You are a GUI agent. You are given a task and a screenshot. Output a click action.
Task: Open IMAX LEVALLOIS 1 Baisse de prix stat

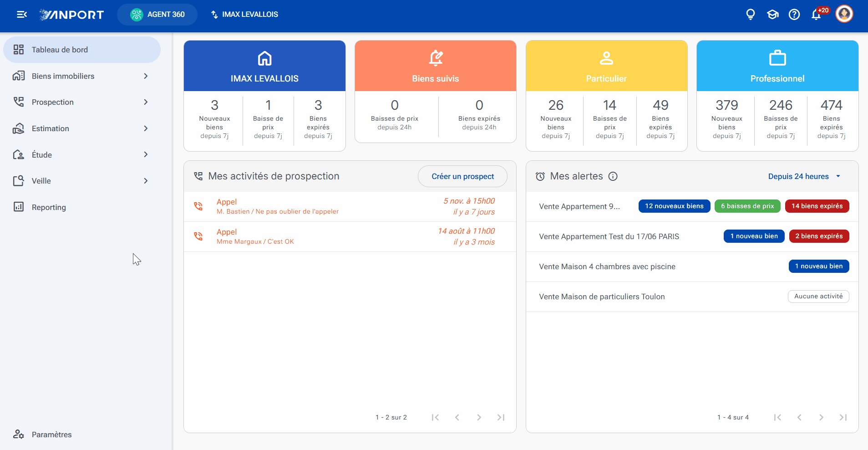click(x=268, y=119)
